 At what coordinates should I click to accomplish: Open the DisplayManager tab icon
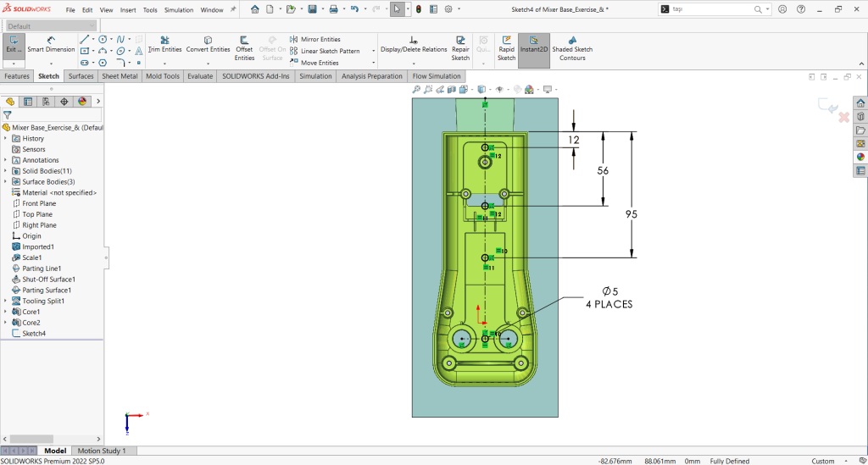point(82,101)
